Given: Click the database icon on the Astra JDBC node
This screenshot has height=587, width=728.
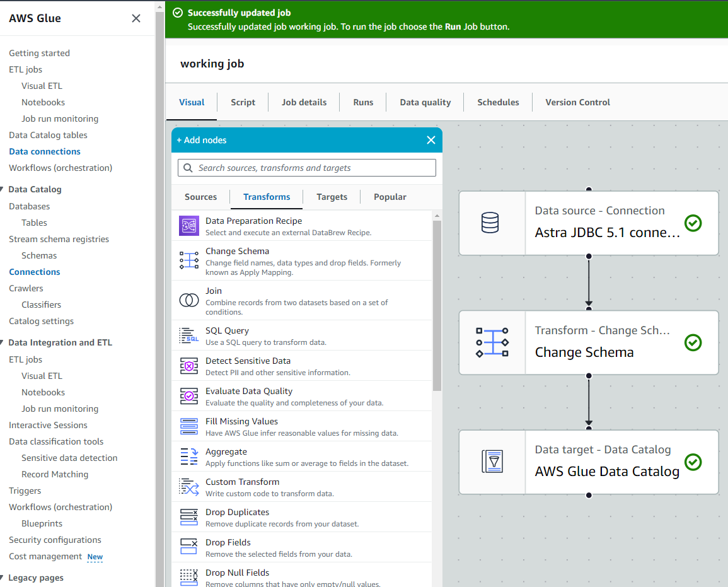Looking at the screenshot, I should [490, 223].
